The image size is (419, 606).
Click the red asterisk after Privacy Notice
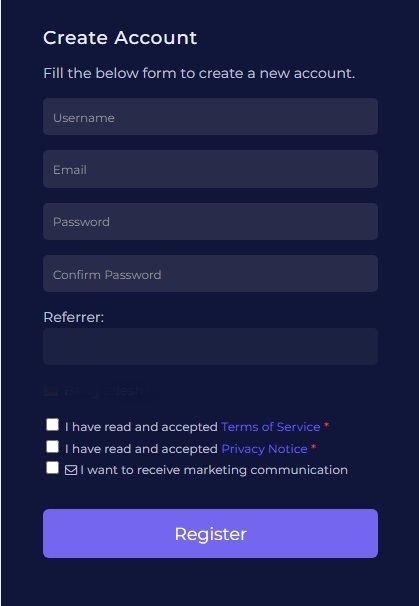(x=313, y=448)
